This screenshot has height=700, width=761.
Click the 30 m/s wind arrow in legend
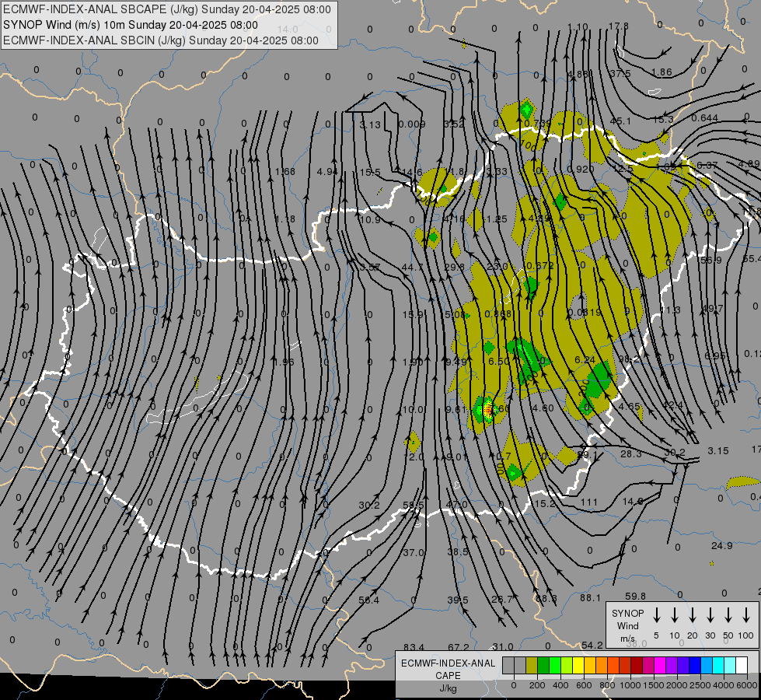point(710,615)
